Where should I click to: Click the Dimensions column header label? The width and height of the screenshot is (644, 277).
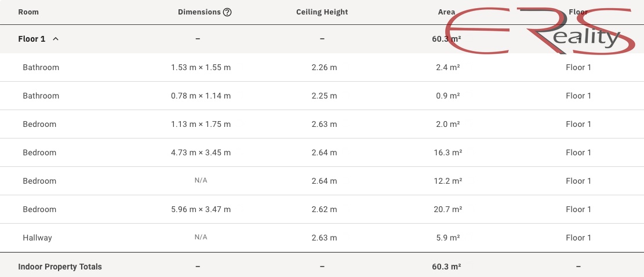(x=199, y=12)
